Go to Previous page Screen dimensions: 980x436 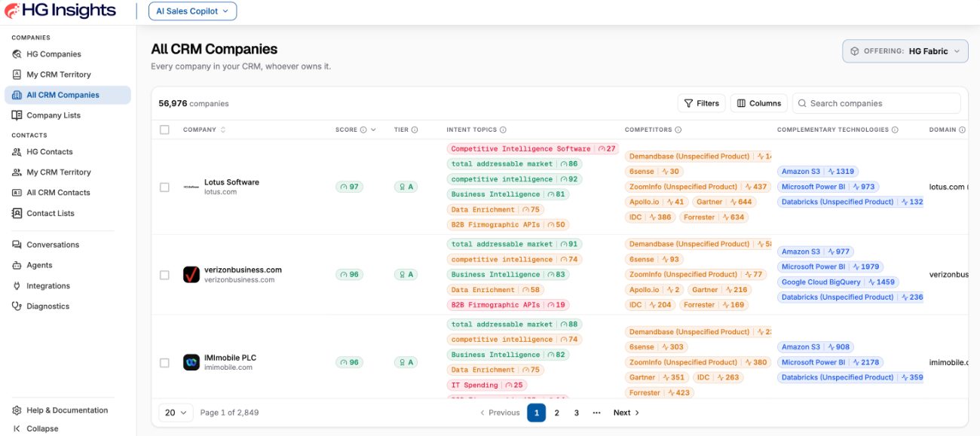coord(501,413)
